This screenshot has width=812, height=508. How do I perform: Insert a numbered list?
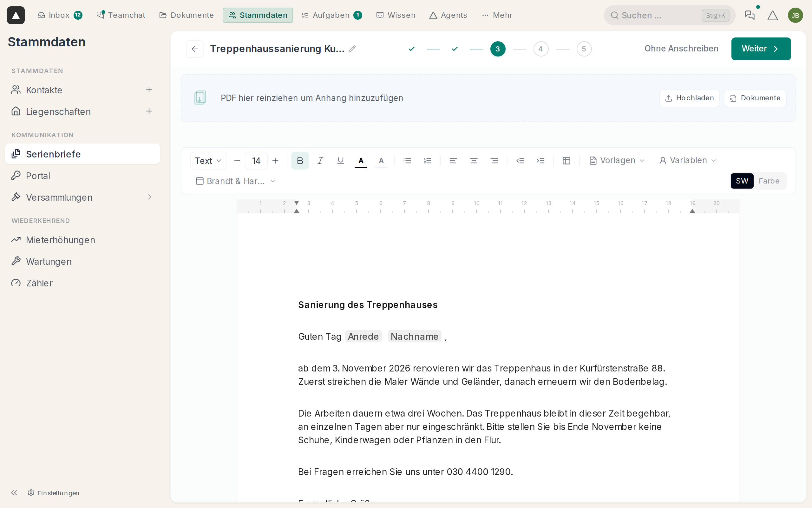tap(428, 161)
